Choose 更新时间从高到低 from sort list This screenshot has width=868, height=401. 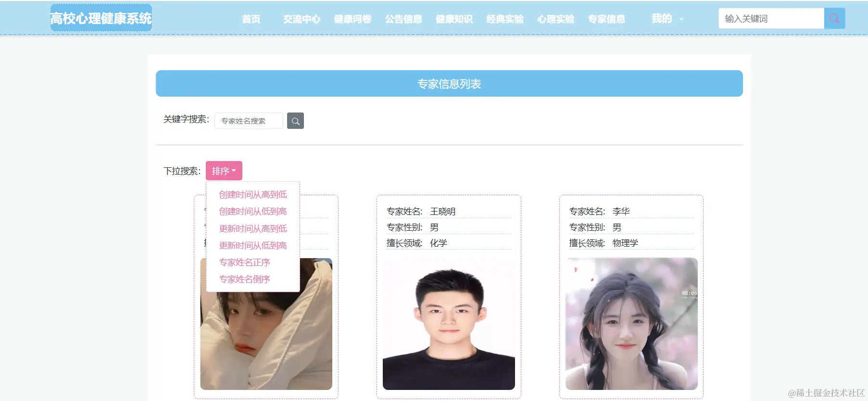(253, 228)
